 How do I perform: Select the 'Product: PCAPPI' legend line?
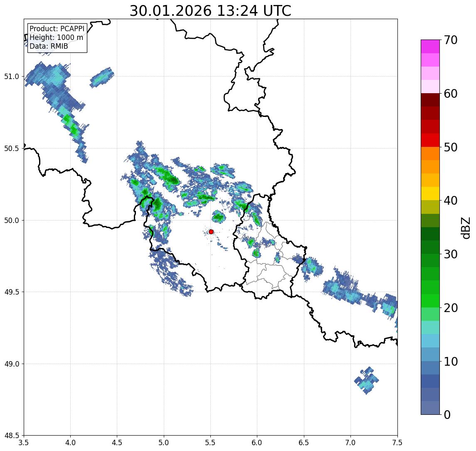coord(57,29)
